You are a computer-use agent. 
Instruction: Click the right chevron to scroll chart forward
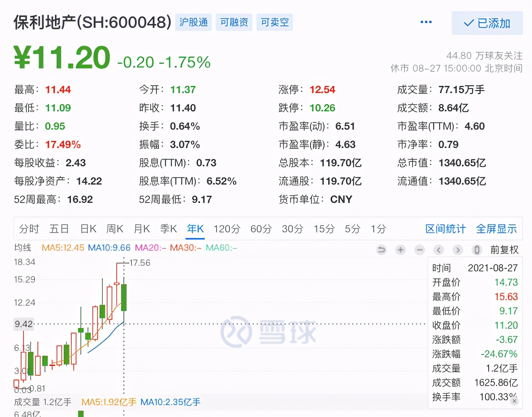458,250
